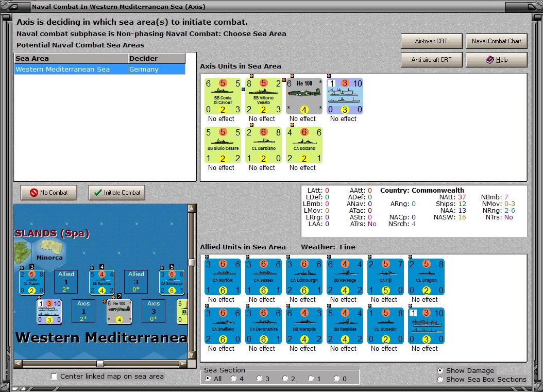Click the Axis 3 sea box on map
This screenshot has width=543, height=392.
[x=154, y=311]
